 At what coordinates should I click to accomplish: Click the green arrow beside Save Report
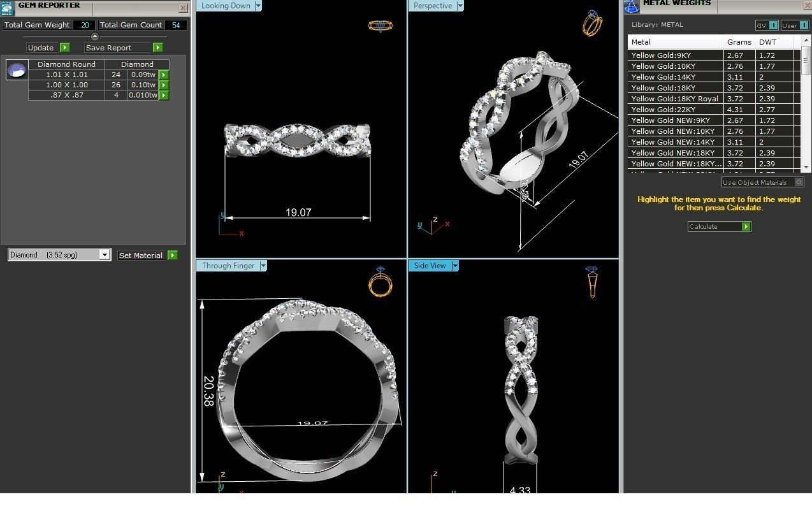coord(157,48)
